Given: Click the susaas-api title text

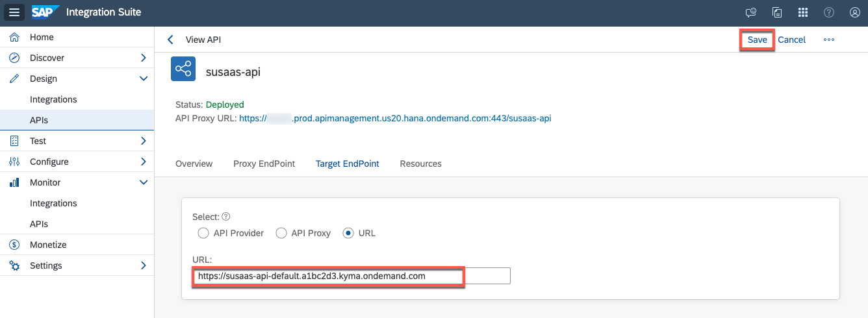Looking at the screenshot, I should [x=233, y=71].
